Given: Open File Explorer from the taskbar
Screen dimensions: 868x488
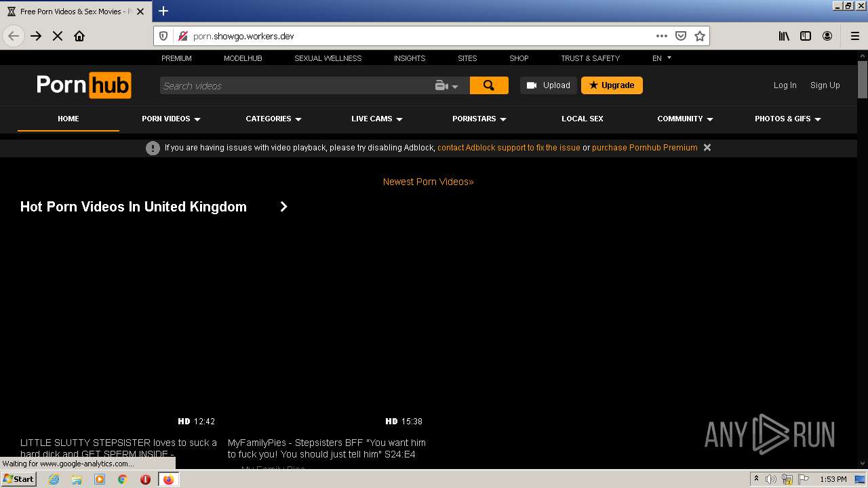Looking at the screenshot, I should coord(77,479).
